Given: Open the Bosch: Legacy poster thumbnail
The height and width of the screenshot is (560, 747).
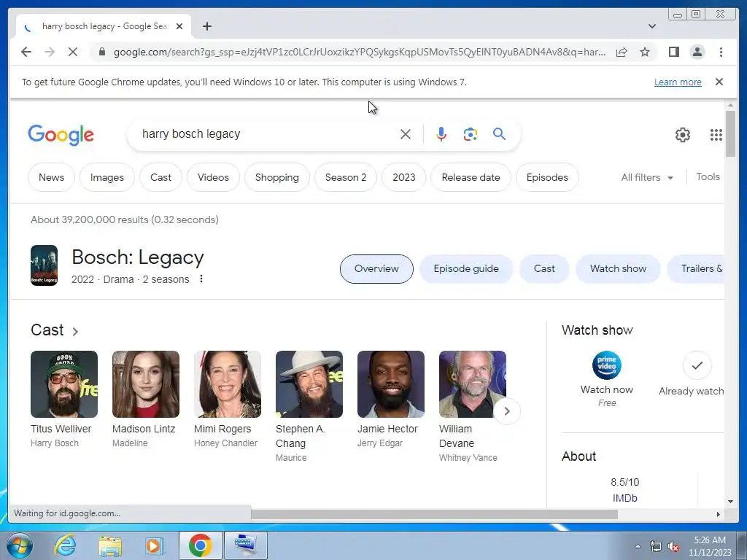Looking at the screenshot, I should pyautogui.click(x=44, y=265).
